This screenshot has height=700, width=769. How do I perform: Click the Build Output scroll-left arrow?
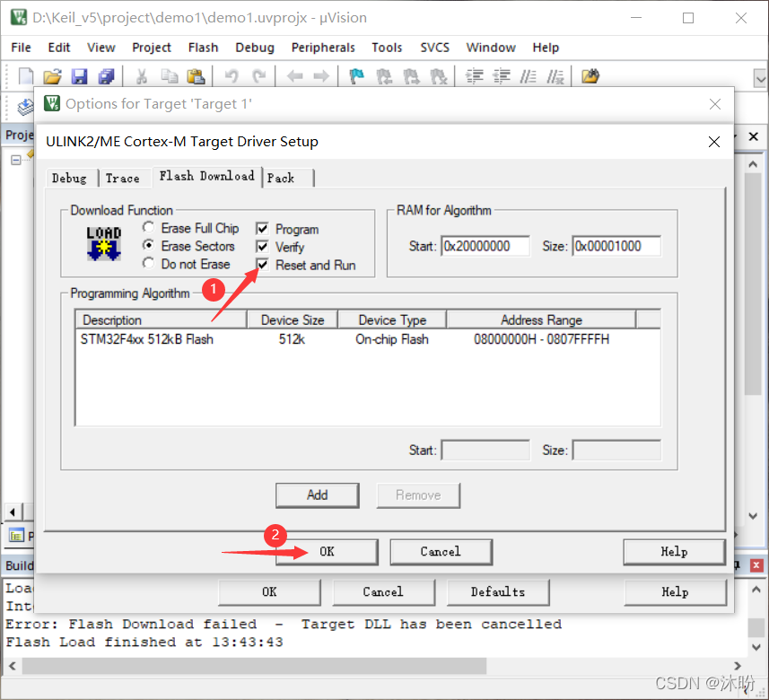(x=13, y=666)
